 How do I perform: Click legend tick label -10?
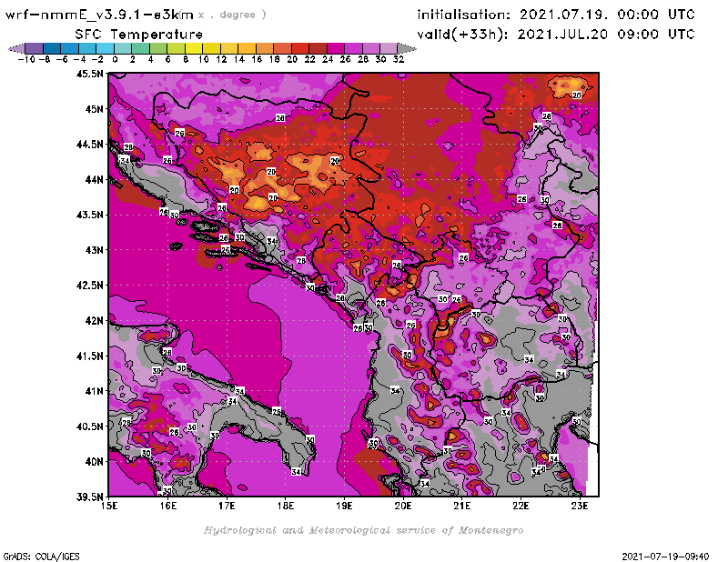26,59
